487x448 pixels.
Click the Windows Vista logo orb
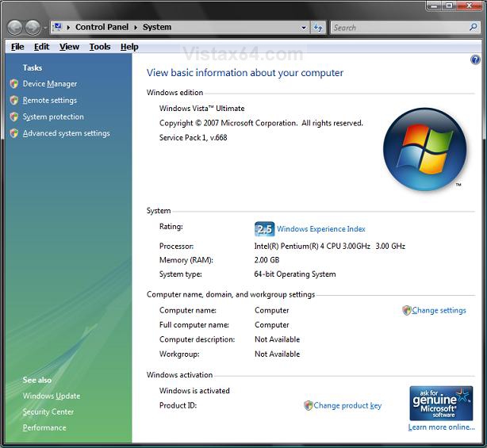click(x=425, y=149)
